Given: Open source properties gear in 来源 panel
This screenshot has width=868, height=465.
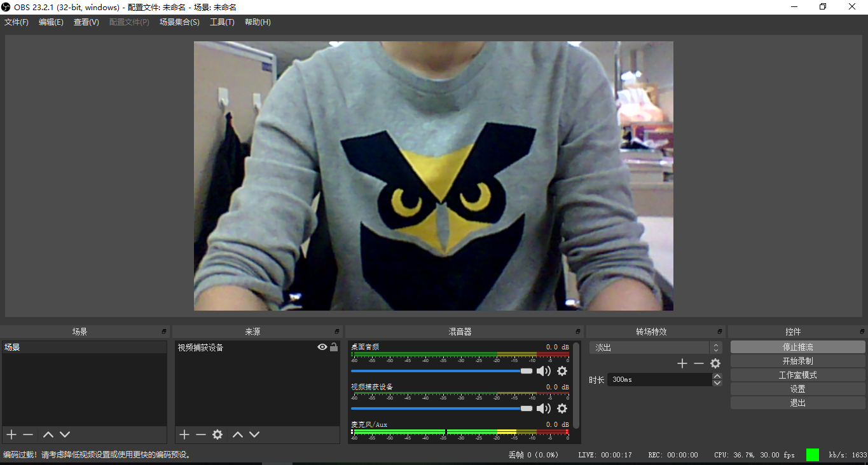Looking at the screenshot, I should [217, 435].
